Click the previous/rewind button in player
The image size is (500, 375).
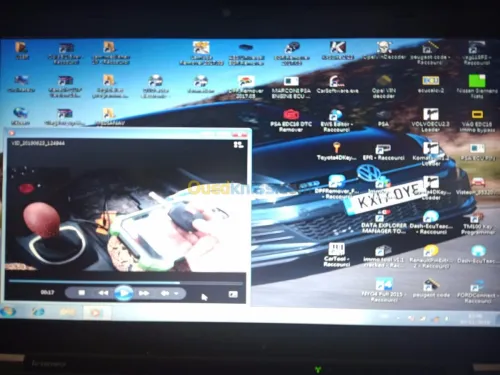[103, 293]
